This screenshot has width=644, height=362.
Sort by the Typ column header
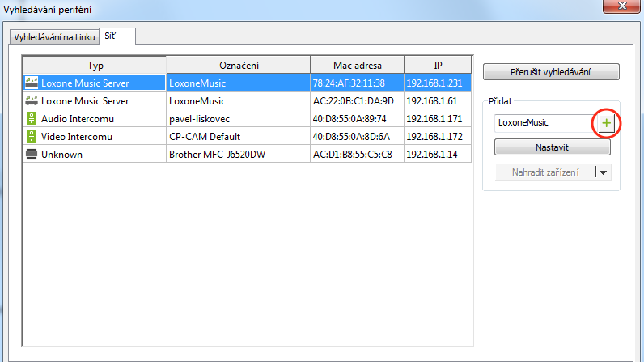tap(95, 65)
